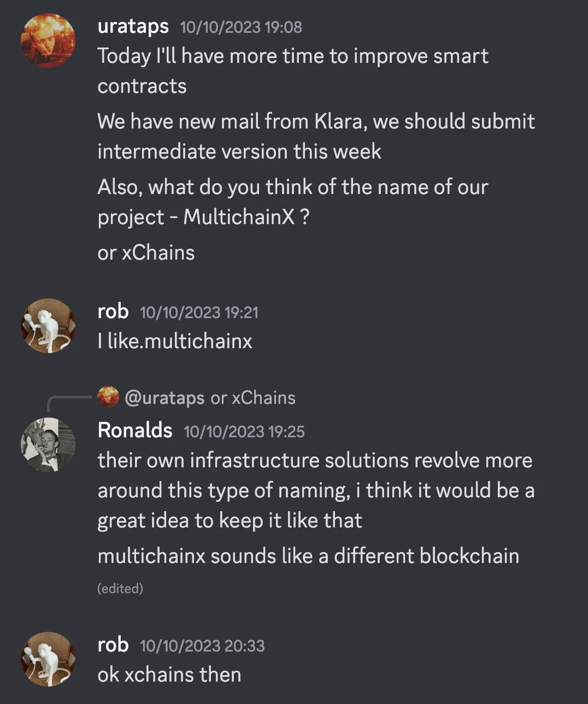Click the small avatar in the reply preview

pos(108,397)
